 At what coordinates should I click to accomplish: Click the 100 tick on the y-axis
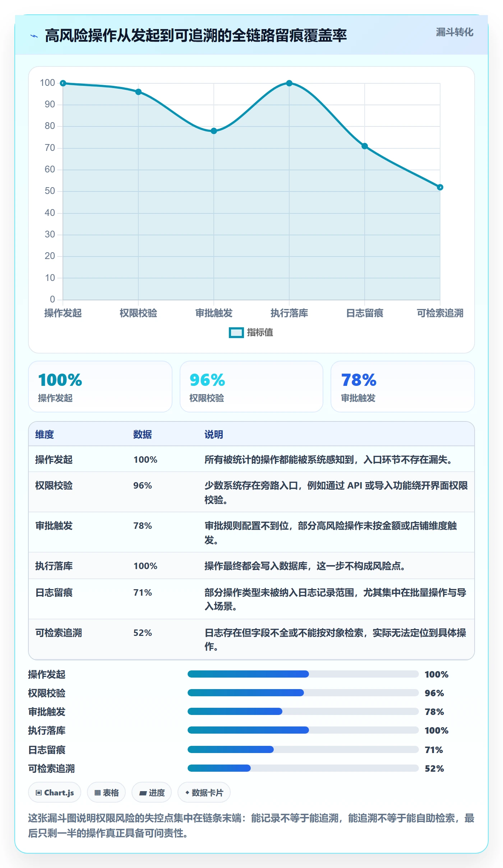pos(47,83)
